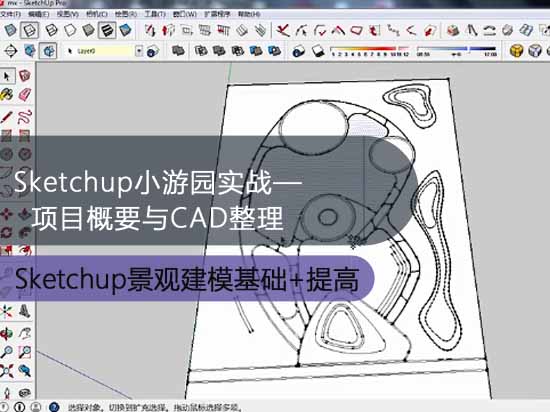Screen dimensions: 550x412
Task: Open the 工具(T) menu
Action: (x=155, y=14)
